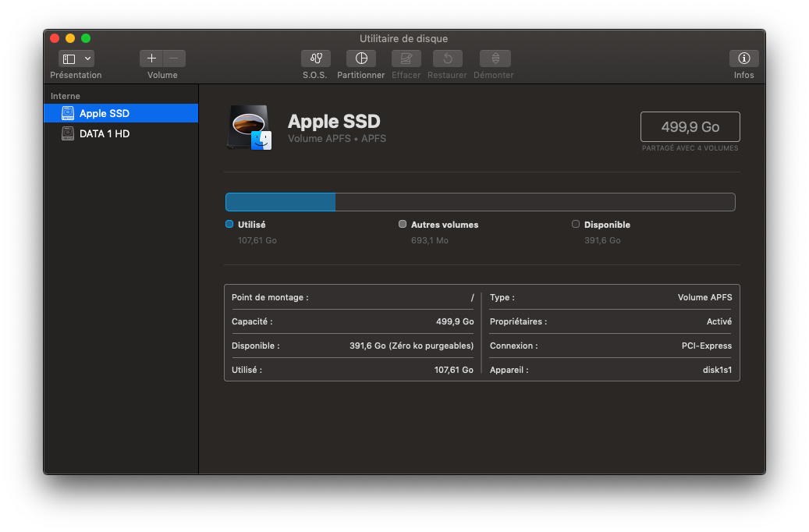Click the gray Autres volumes legend swatch
Screen dimensions: 809x532
coord(403,224)
